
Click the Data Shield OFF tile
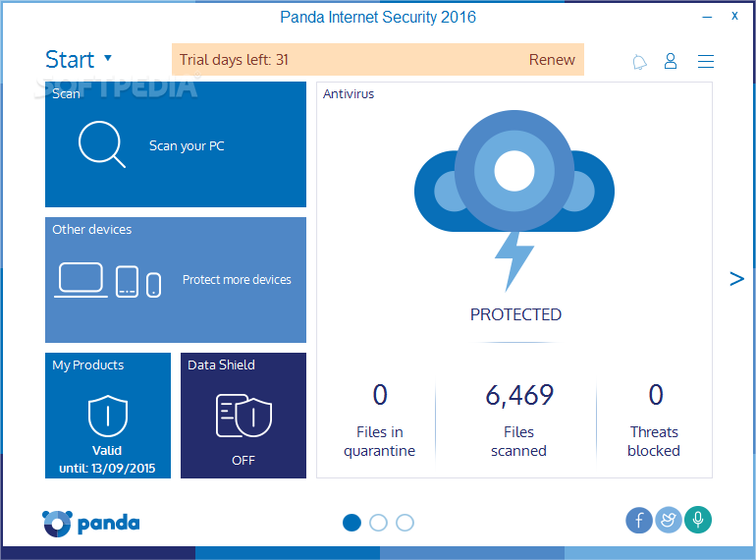(x=243, y=416)
